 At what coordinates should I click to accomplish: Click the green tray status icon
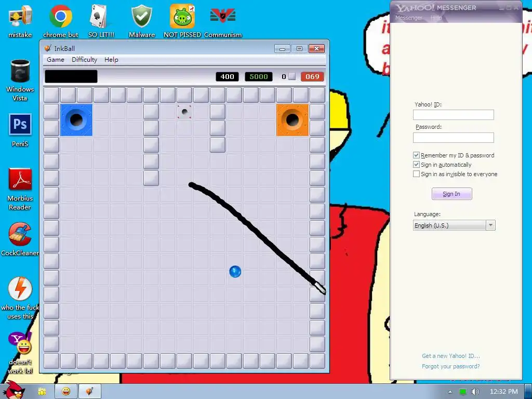pyautogui.click(x=463, y=392)
